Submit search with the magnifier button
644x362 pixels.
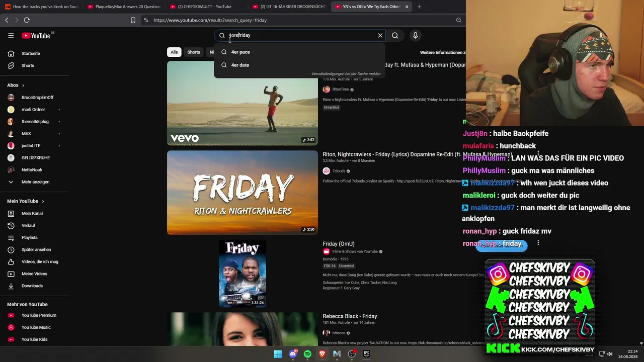click(395, 35)
